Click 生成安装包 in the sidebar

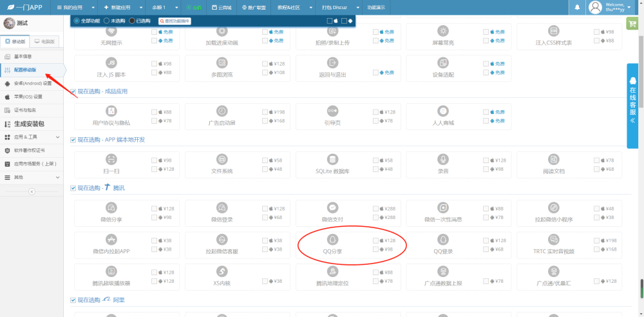coord(32,124)
